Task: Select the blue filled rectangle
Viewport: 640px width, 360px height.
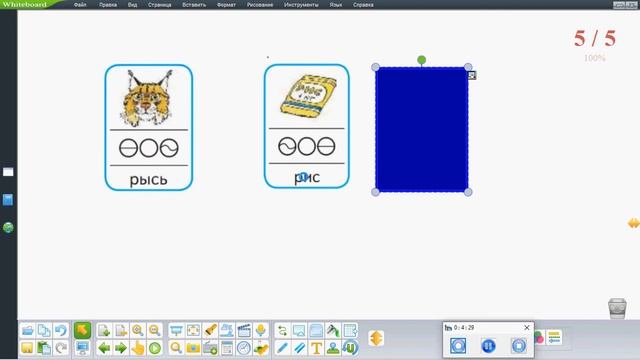Action: [422, 129]
